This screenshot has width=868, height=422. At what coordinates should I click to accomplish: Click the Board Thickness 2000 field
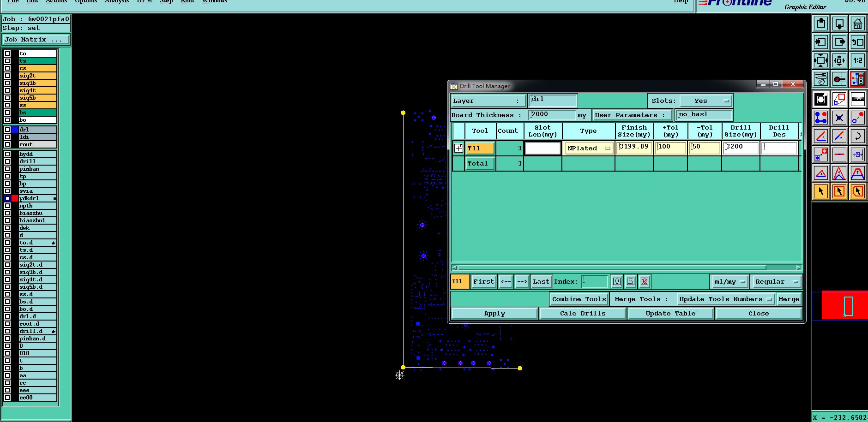click(x=552, y=115)
